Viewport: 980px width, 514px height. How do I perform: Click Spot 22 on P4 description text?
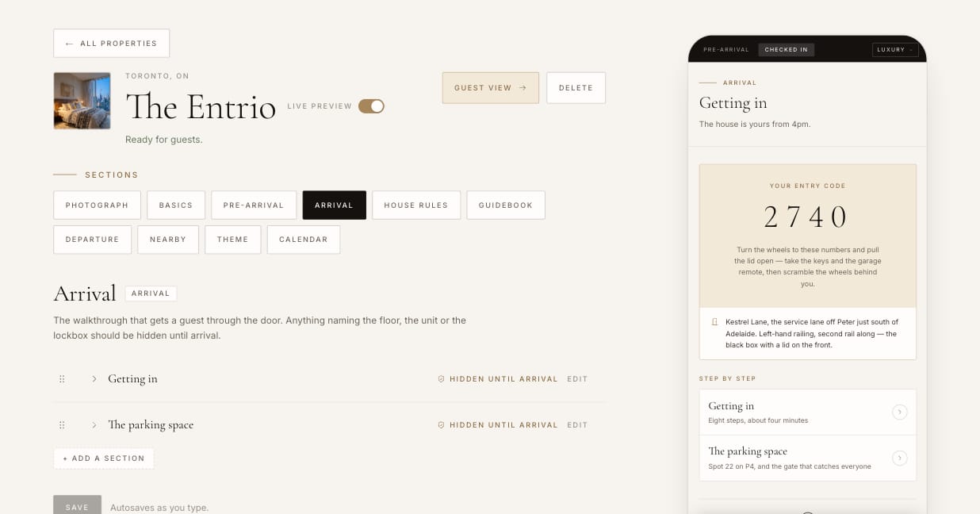tap(790, 466)
